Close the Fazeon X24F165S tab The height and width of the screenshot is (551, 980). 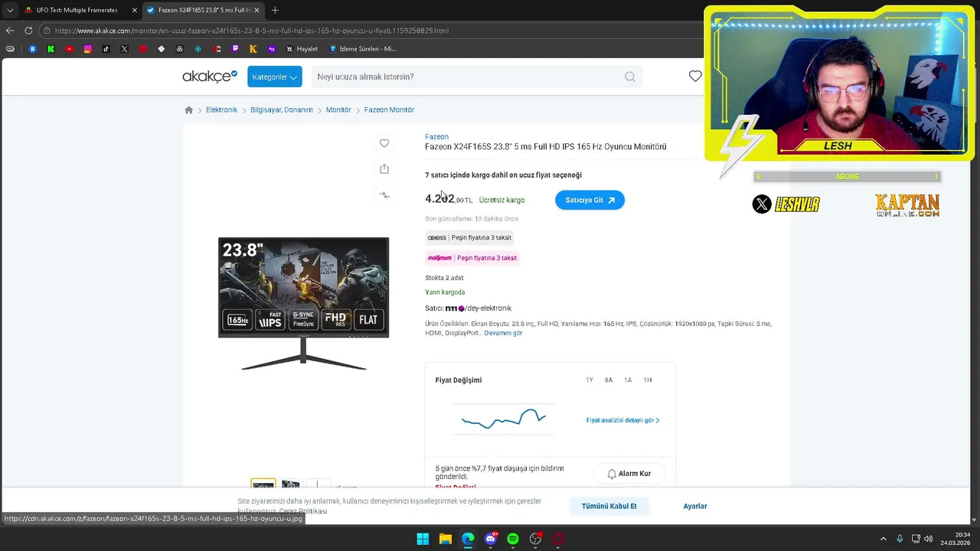coord(256,10)
